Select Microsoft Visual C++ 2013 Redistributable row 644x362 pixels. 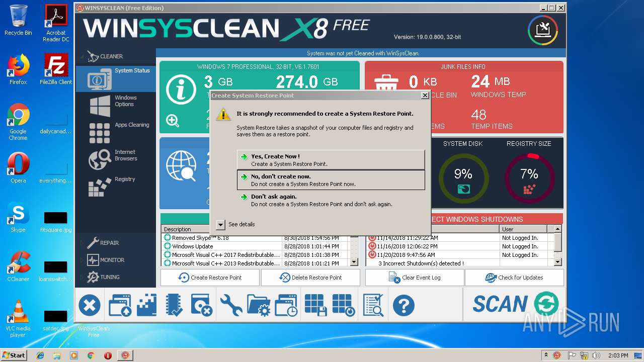(x=256, y=263)
